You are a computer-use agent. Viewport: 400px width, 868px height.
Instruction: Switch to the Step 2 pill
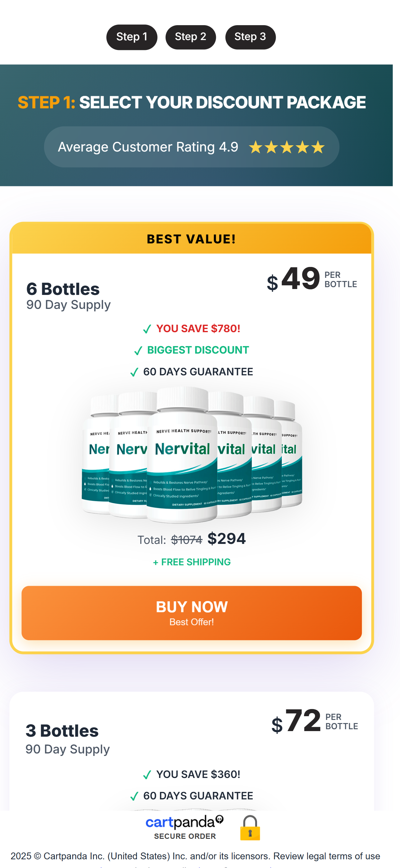[x=191, y=37]
